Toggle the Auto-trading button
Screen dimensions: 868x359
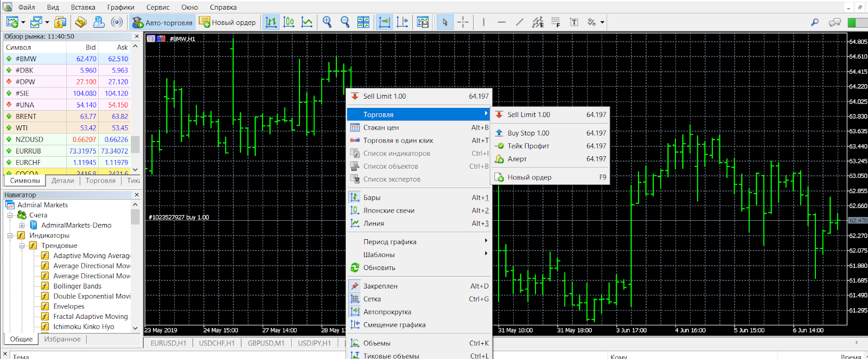point(162,22)
